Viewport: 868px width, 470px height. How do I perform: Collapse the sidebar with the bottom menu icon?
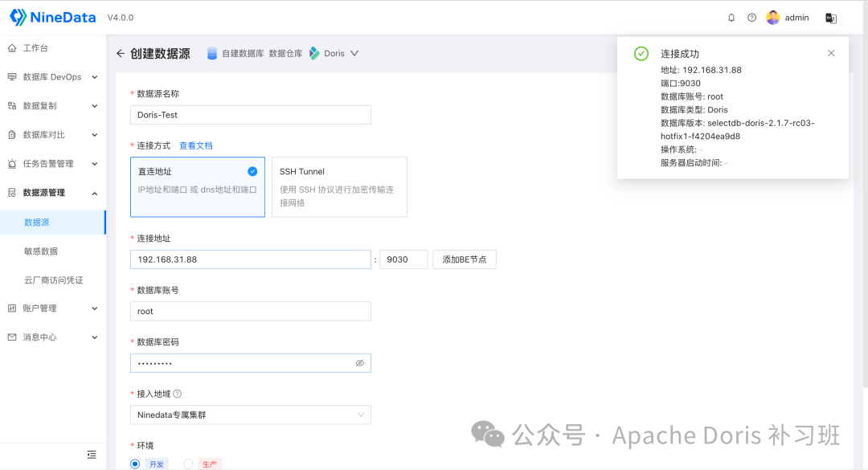click(x=92, y=455)
